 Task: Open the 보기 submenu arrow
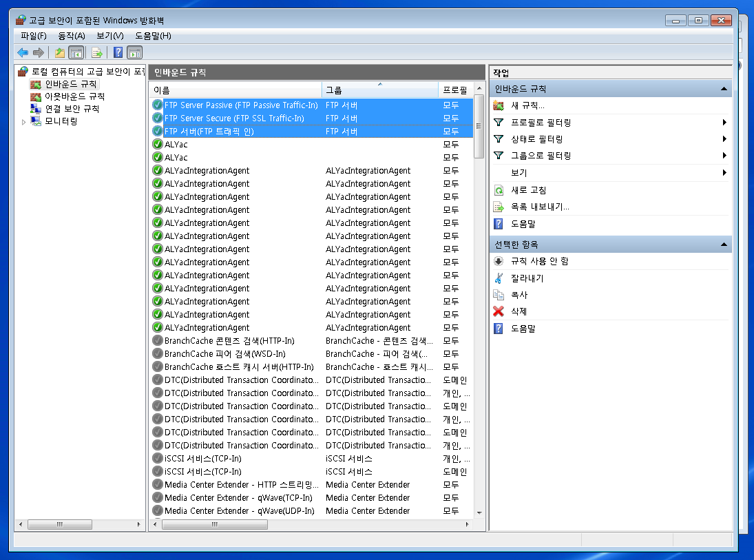pyautogui.click(x=724, y=172)
